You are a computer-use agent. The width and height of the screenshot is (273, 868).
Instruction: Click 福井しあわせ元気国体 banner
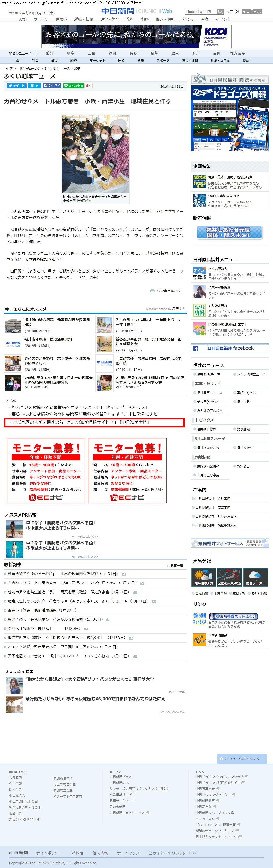(x=230, y=232)
